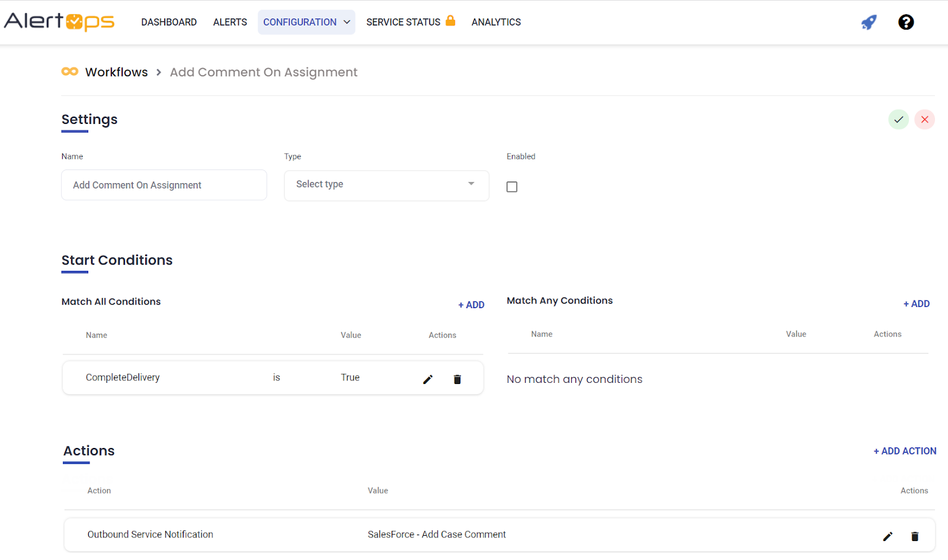Image resolution: width=948 pixels, height=560 pixels.
Task: Click the AlertOps logo
Action: [59, 22]
